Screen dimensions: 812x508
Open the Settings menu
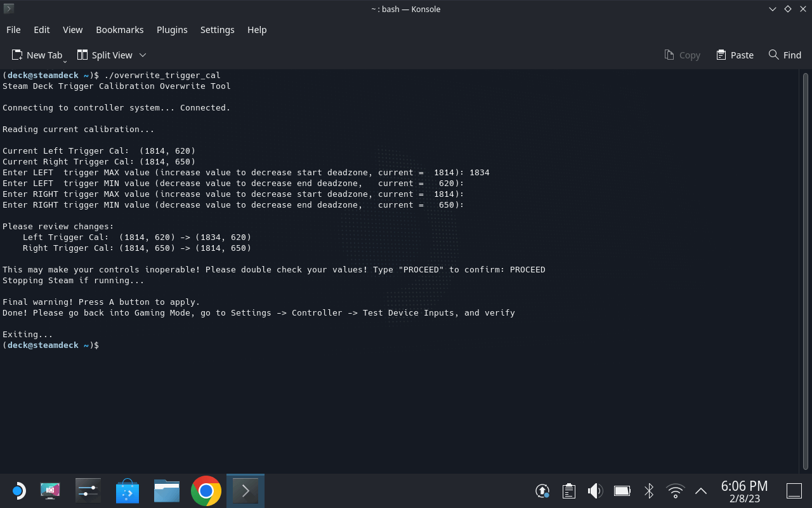pos(218,30)
